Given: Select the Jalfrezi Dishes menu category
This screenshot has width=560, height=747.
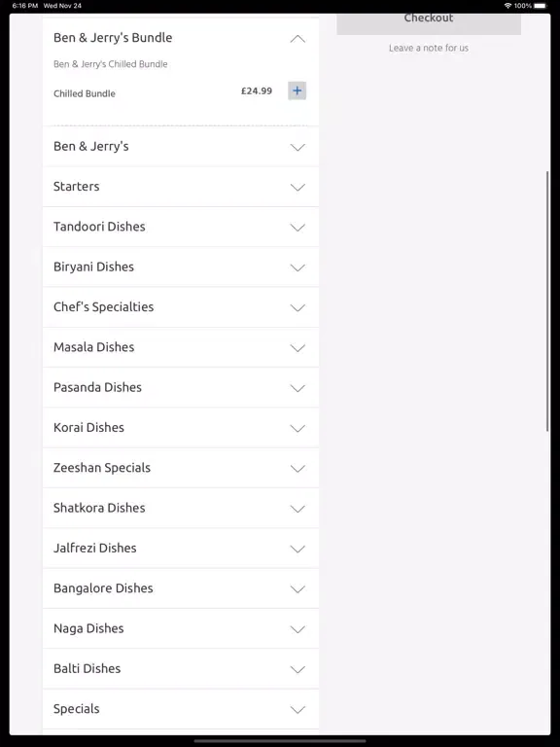Looking at the screenshot, I should [181, 549].
